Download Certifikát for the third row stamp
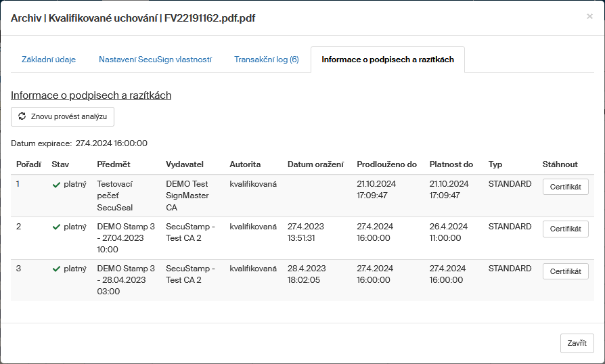605x364 pixels. pos(565,271)
